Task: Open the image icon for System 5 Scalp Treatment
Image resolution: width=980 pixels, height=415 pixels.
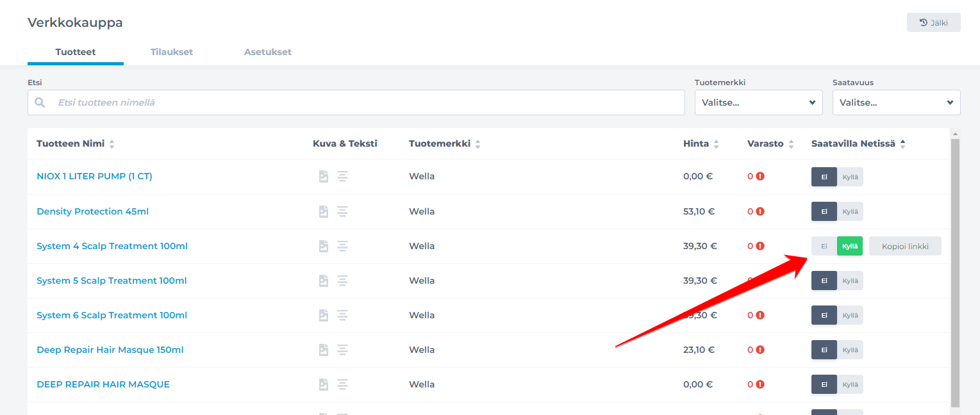Action: pyautogui.click(x=324, y=281)
